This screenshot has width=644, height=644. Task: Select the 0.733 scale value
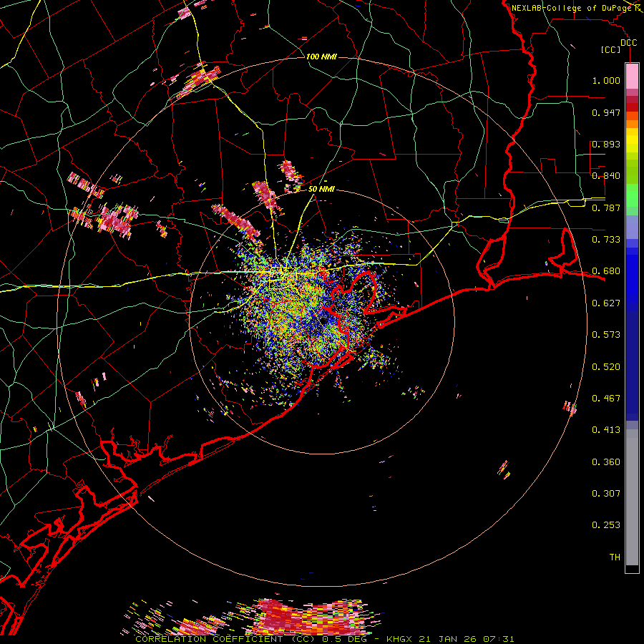click(606, 240)
